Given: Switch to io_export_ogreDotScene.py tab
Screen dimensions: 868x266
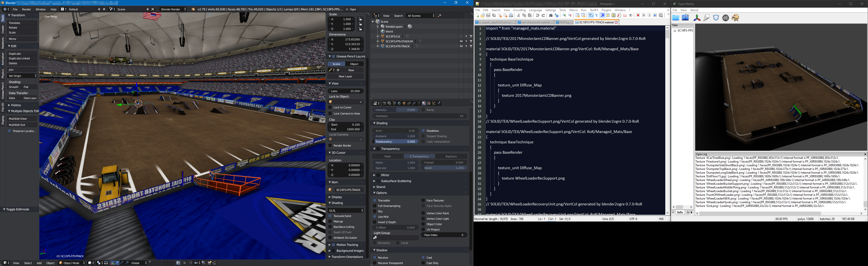Looking at the screenshot, I should (x=495, y=22).
